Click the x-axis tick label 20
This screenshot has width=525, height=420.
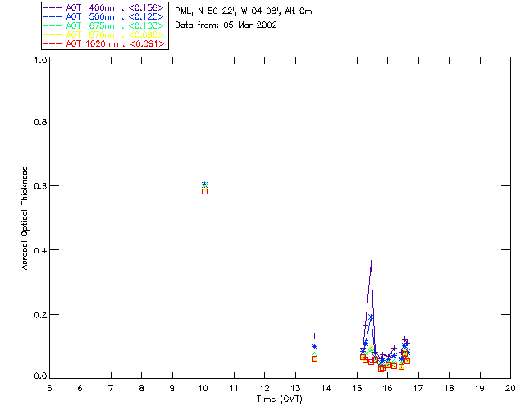tap(510, 388)
